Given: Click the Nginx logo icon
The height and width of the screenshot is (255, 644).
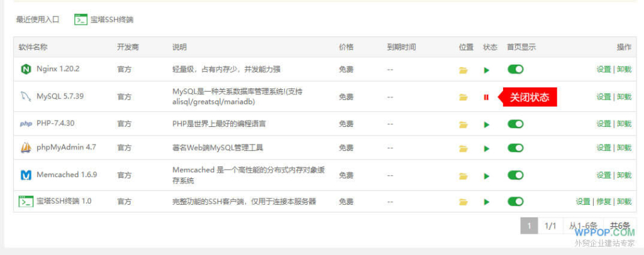Looking at the screenshot, I should [x=26, y=69].
